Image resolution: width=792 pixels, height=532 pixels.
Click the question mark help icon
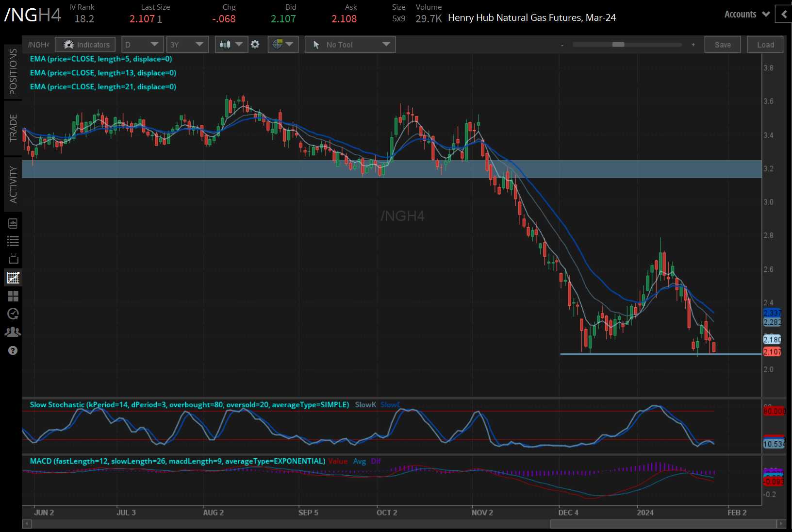coord(13,350)
